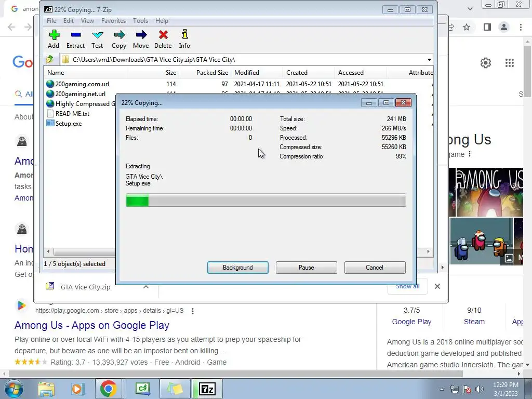Click the Pause button
Image resolution: width=532 pixels, height=399 pixels.
(x=307, y=268)
